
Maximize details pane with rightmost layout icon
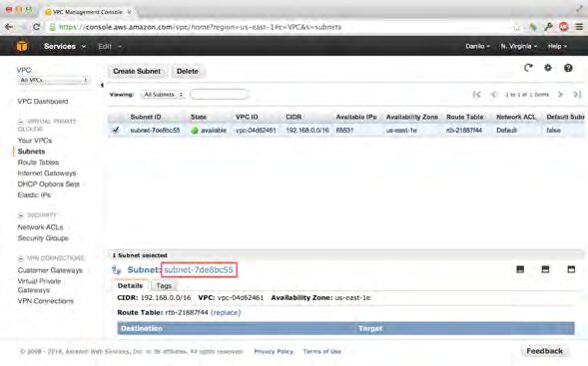(571, 269)
